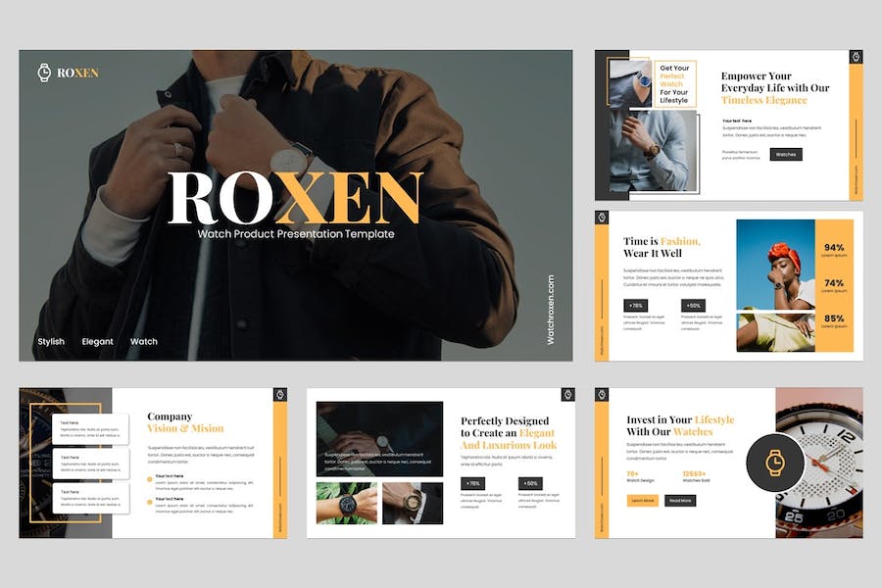This screenshot has width=882, height=588.
Task: Select the green-leaf wristwatch photo thumbnail
Action: point(345,504)
